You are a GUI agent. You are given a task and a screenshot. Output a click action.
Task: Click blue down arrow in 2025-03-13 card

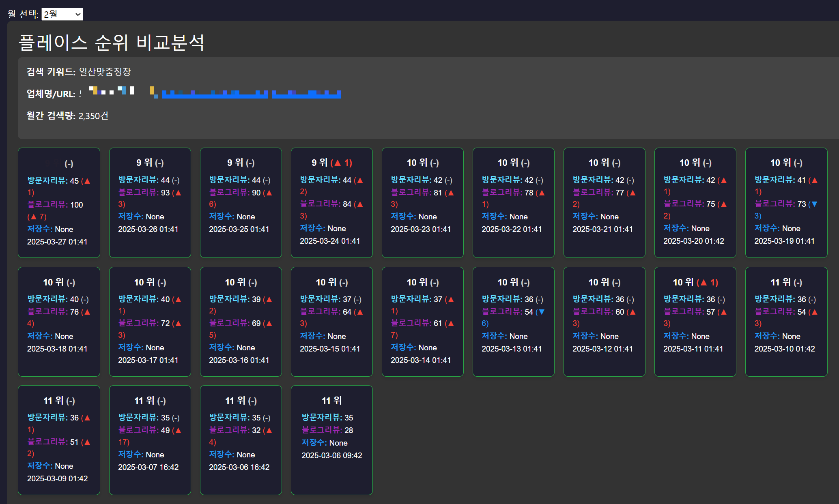pos(541,312)
